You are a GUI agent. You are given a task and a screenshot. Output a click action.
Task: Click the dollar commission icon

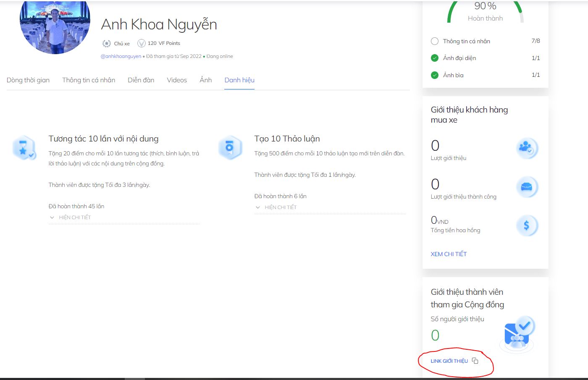(x=527, y=225)
